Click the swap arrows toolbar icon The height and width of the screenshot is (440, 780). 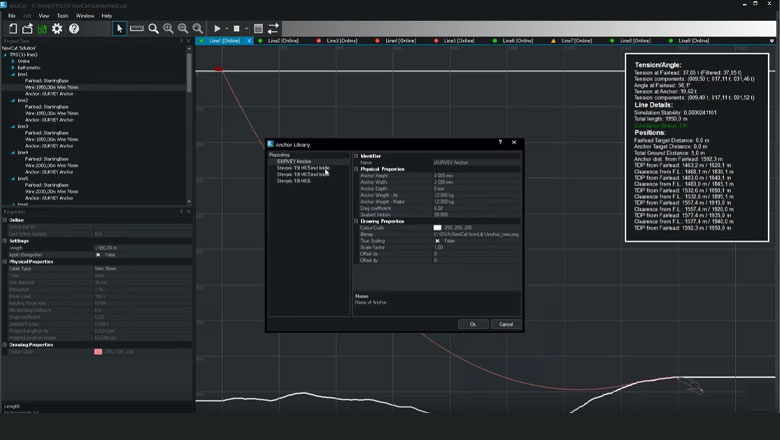273,29
